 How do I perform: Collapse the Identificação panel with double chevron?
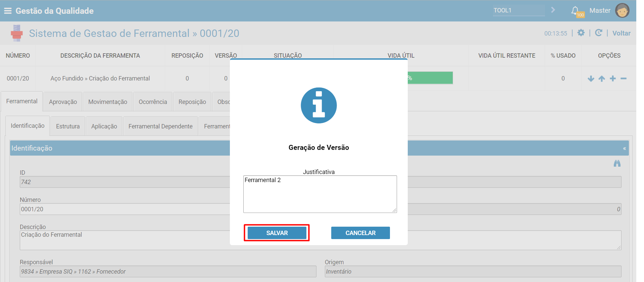coord(625,148)
